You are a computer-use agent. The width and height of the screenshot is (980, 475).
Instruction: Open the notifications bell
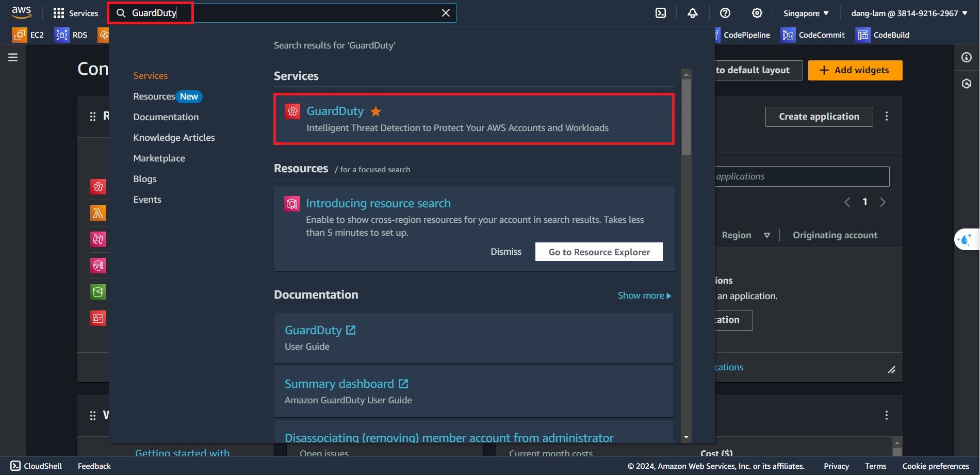tap(693, 13)
